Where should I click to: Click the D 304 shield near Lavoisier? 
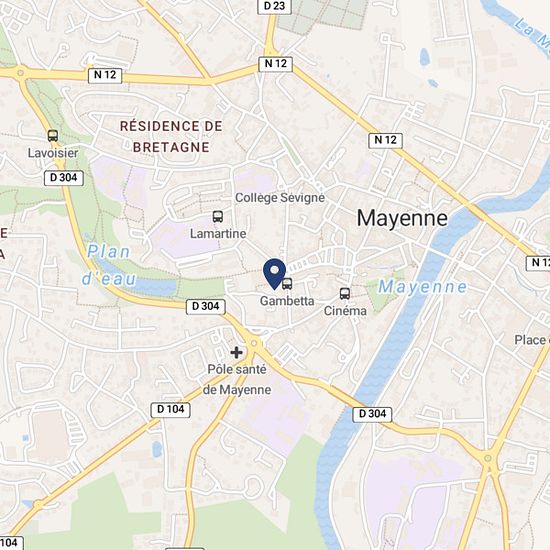point(64,178)
